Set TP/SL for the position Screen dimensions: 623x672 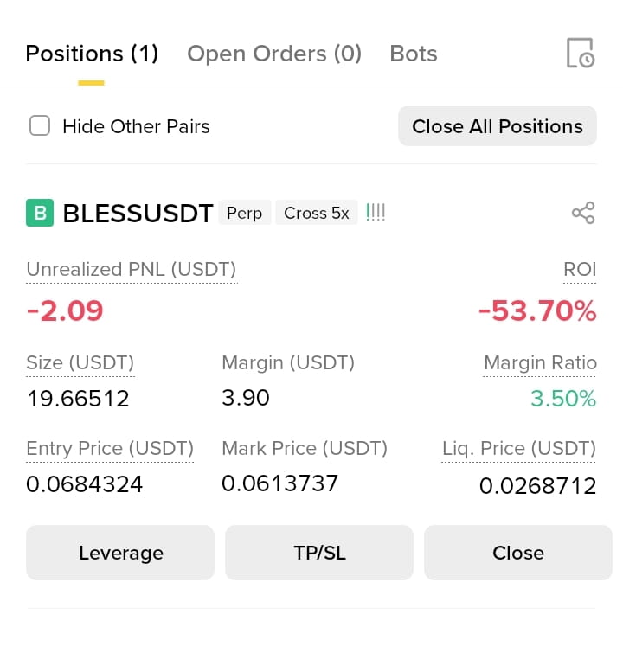pos(319,553)
